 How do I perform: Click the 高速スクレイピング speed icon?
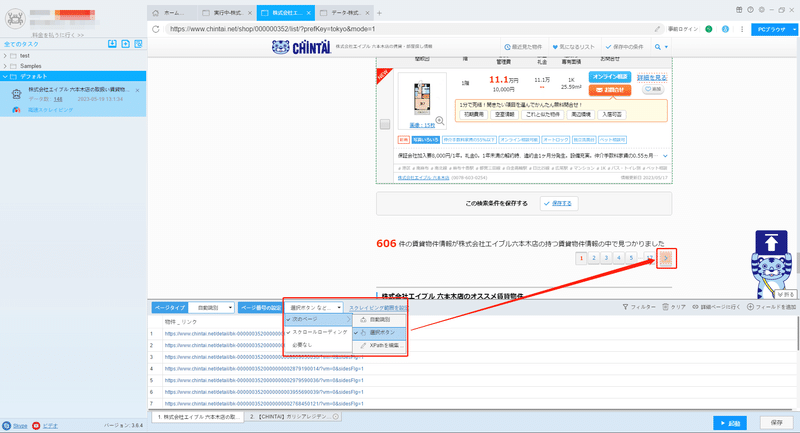[16, 110]
